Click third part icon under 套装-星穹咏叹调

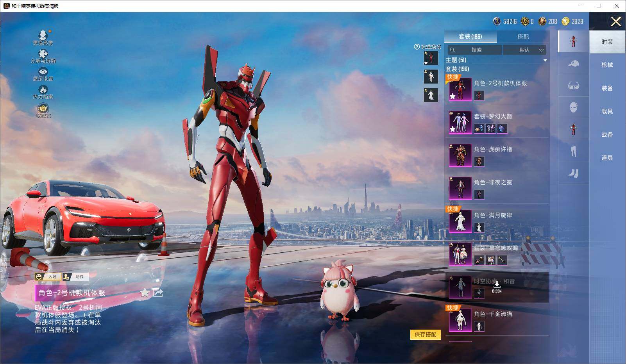(x=502, y=260)
